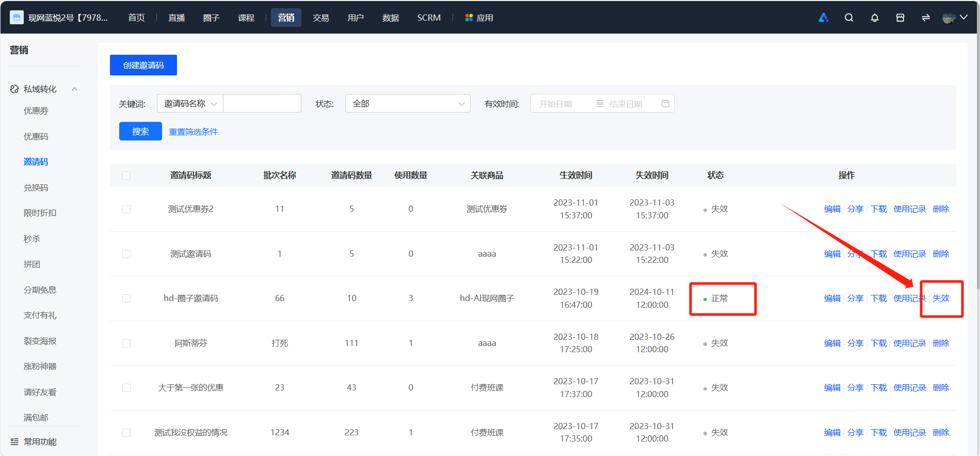This screenshot has height=456, width=980.
Task: Click the switch arrows icon in header
Action: pos(926,18)
